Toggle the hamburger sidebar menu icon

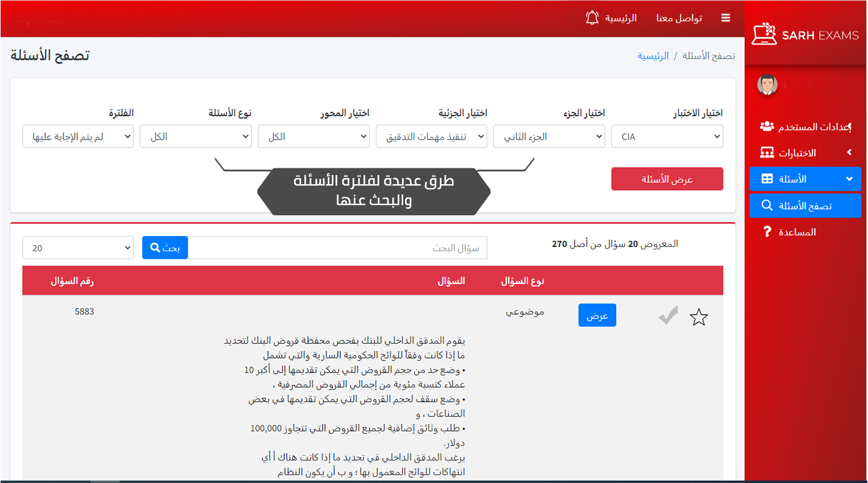click(725, 18)
